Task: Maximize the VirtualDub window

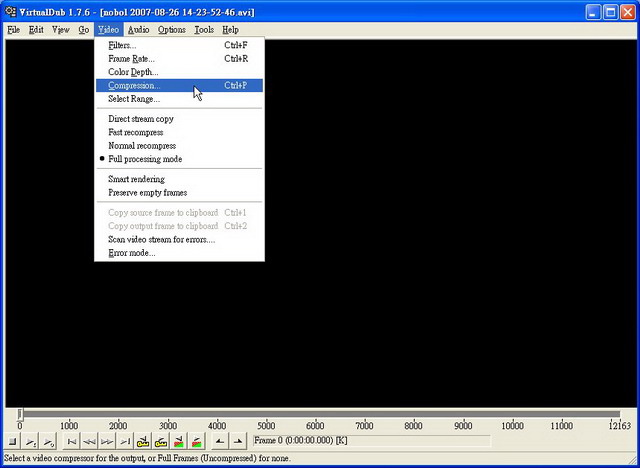Action: point(611,12)
